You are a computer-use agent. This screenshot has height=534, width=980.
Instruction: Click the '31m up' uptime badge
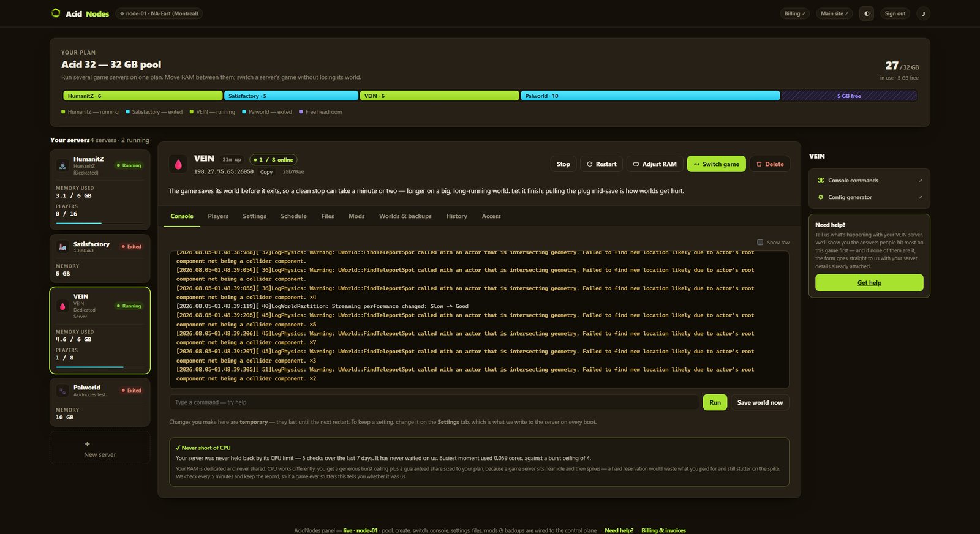click(x=232, y=160)
